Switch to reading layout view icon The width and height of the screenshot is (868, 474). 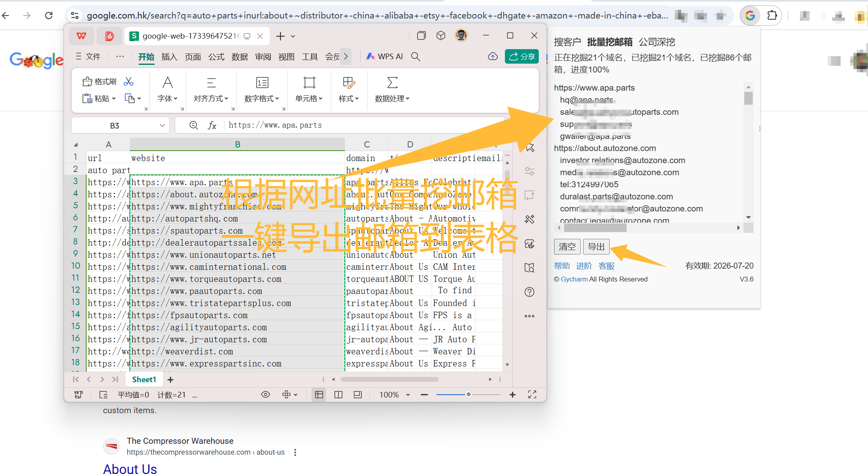358,395
